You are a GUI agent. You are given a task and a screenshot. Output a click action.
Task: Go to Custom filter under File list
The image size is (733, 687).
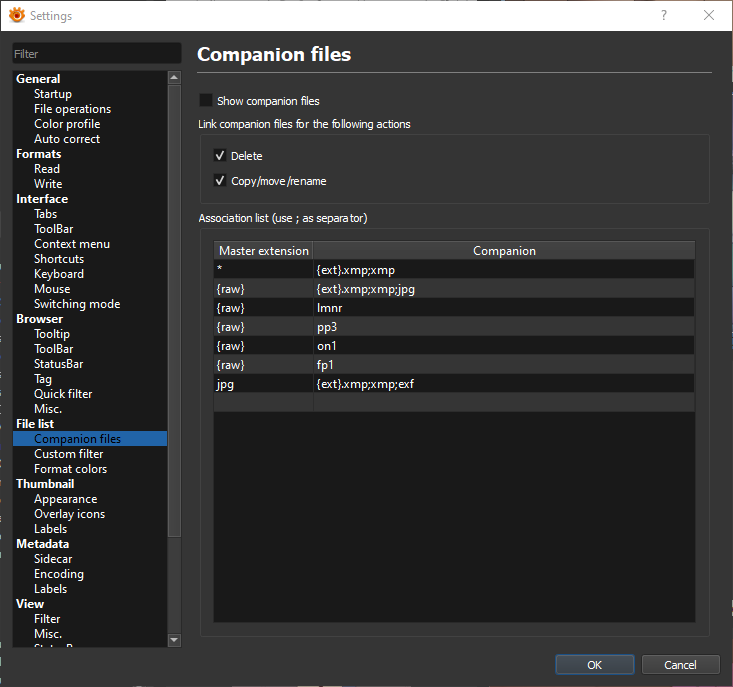pyautogui.click(x=68, y=454)
